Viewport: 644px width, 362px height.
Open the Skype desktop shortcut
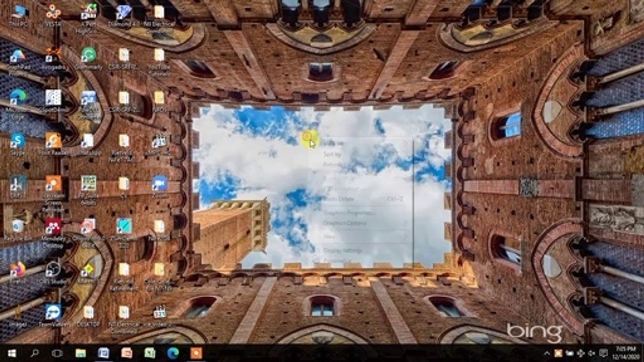coord(18,144)
